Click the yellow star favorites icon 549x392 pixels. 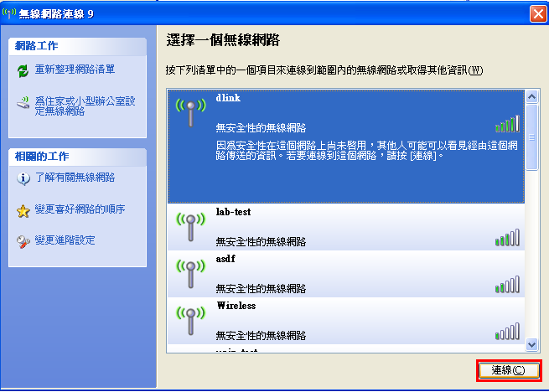click(x=23, y=211)
